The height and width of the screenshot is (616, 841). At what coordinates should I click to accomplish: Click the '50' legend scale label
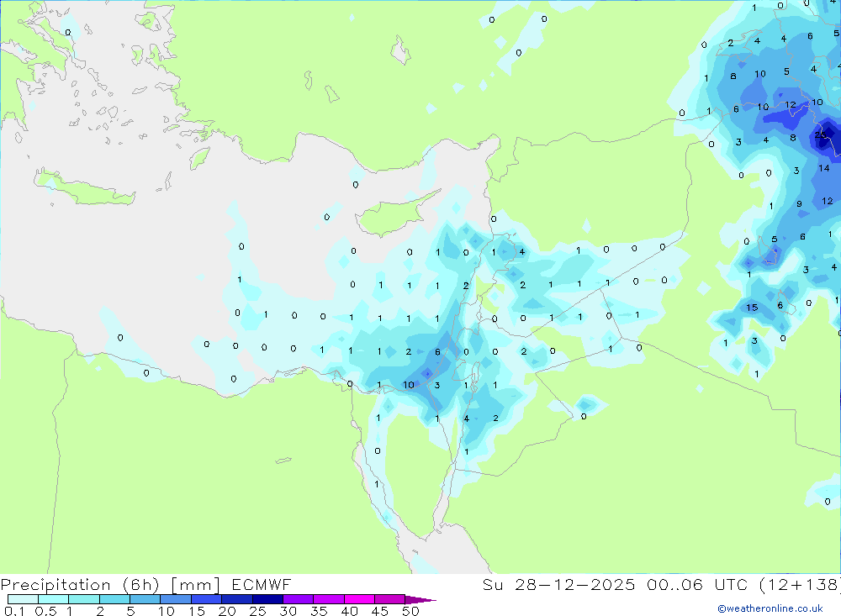click(410, 611)
